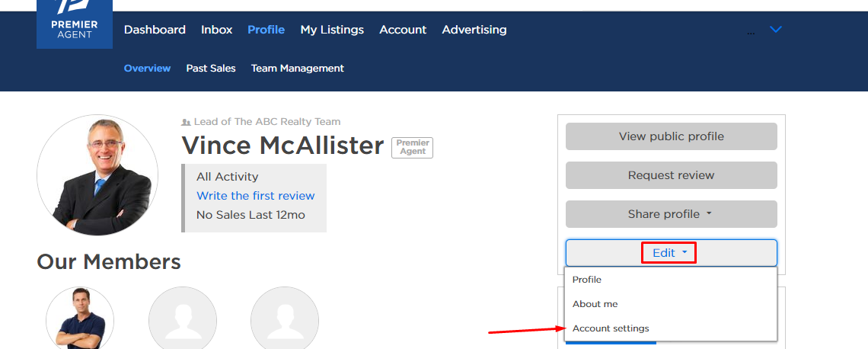This screenshot has height=349, width=868.
Task: Go to the Inbox tab
Action: (216, 30)
